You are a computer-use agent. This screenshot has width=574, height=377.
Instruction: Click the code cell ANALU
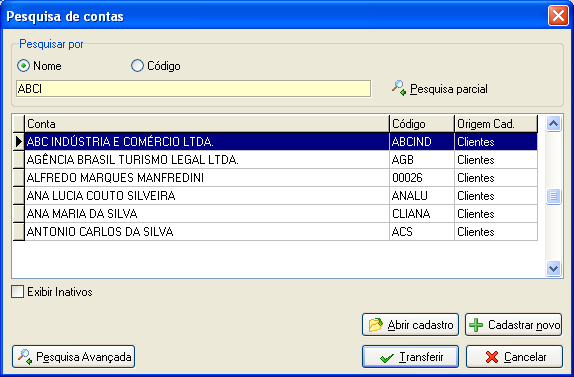[422, 195]
